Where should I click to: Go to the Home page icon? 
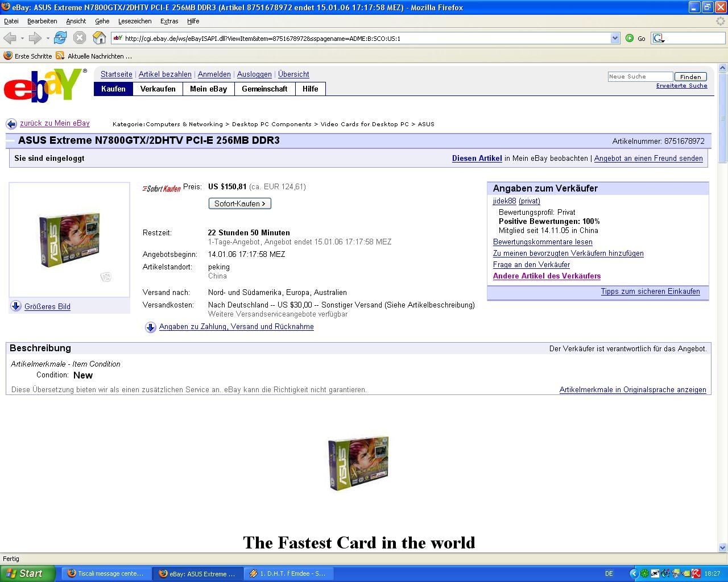coord(99,38)
